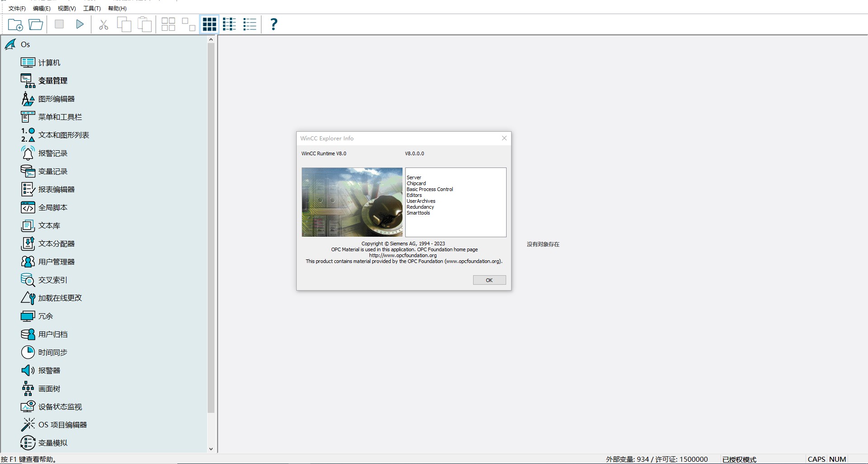Select the Os project root node

[25, 44]
